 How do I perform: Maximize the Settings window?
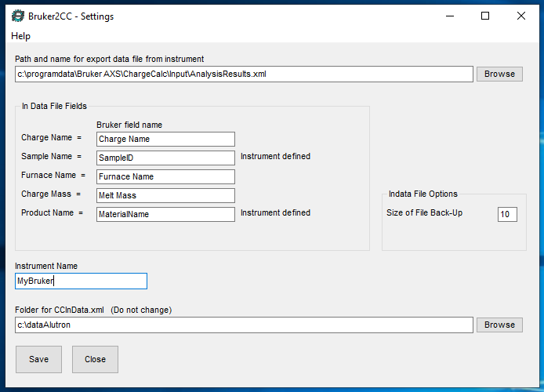[485, 16]
